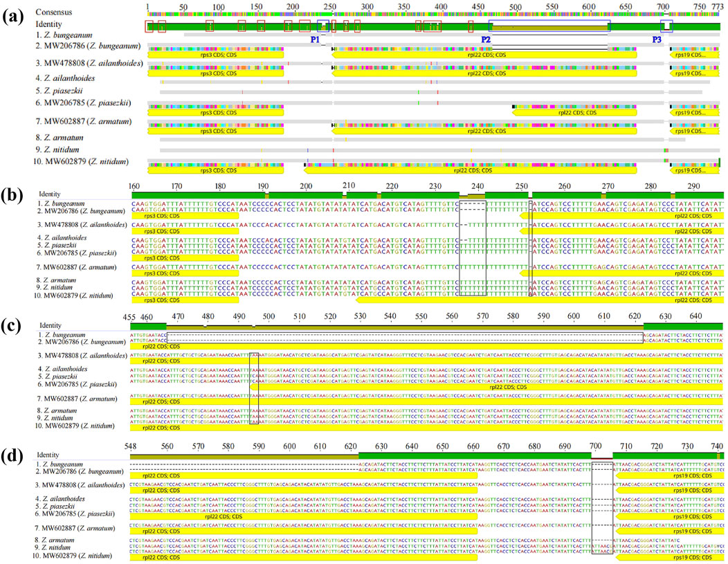Click rpl22 CDS annotation under MW602879 in panel (a)
Screen dimensions: 728x564
471,170
